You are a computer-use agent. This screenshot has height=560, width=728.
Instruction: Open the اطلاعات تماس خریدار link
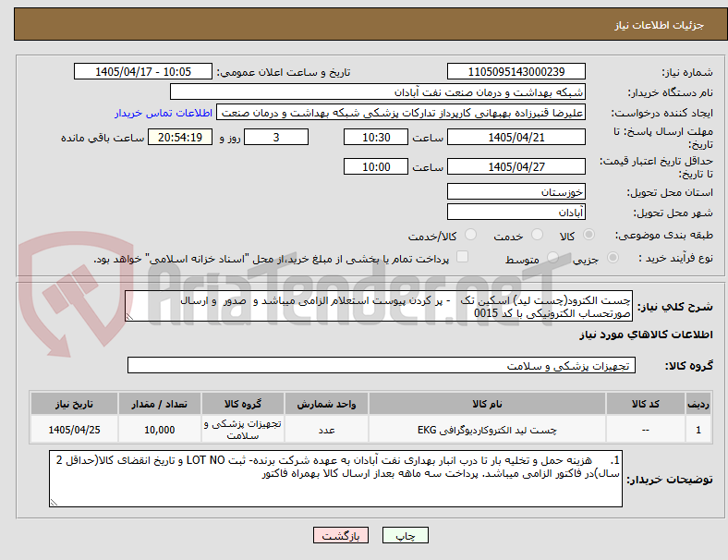click(x=164, y=113)
